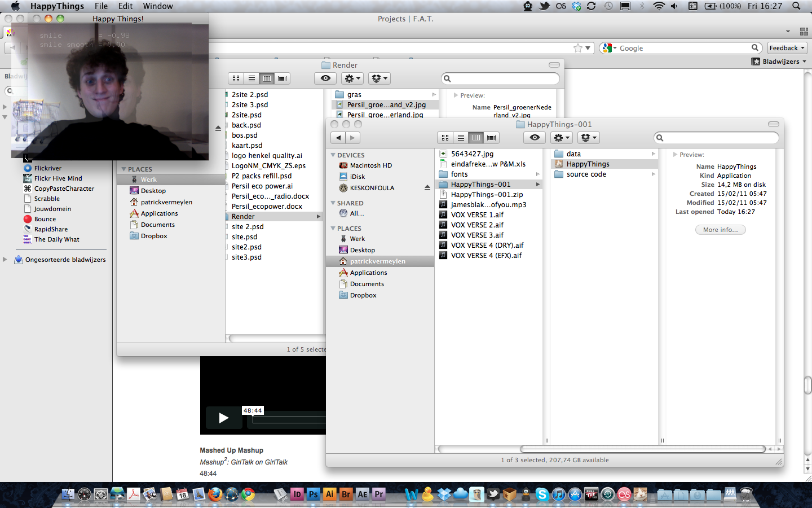Open Photoshop from the Dock
The image size is (812, 508).
pos(314,494)
